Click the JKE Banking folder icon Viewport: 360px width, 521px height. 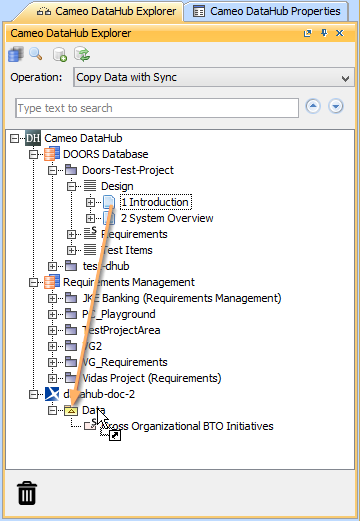pos(71,298)
